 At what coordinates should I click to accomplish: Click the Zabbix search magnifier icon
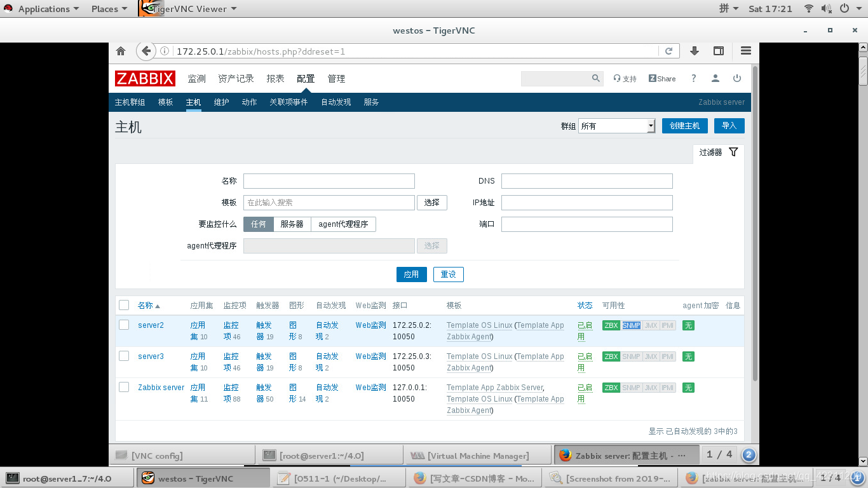[596, 78]
